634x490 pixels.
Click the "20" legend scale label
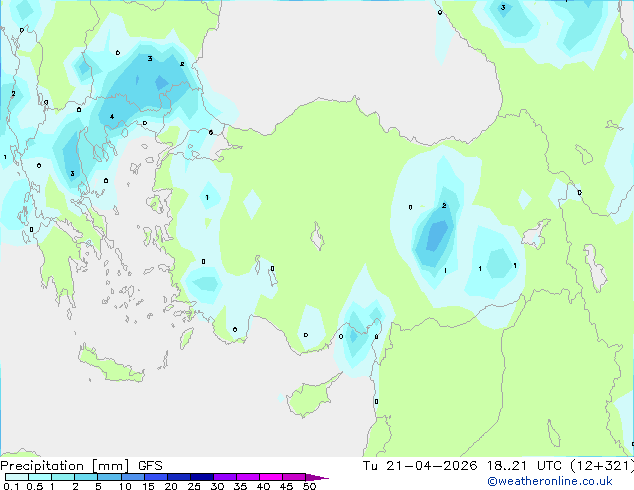tap(171, 486)
